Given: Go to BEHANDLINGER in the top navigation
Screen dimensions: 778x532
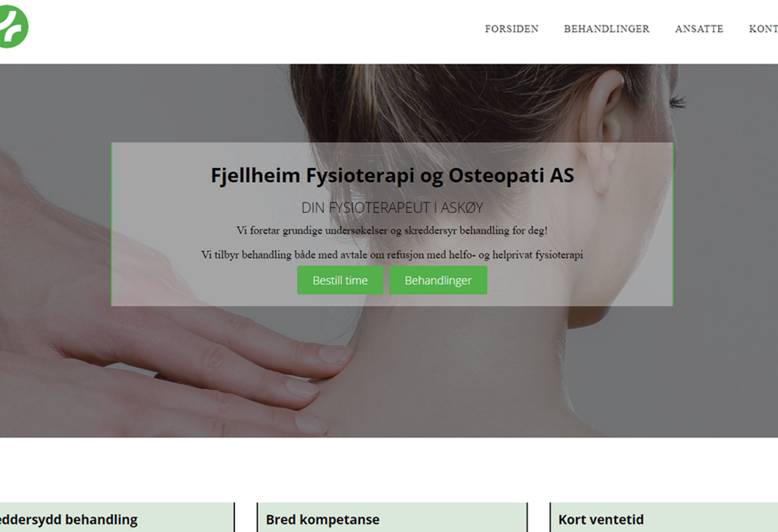Looking at the screenshot, I should point(606,29).
